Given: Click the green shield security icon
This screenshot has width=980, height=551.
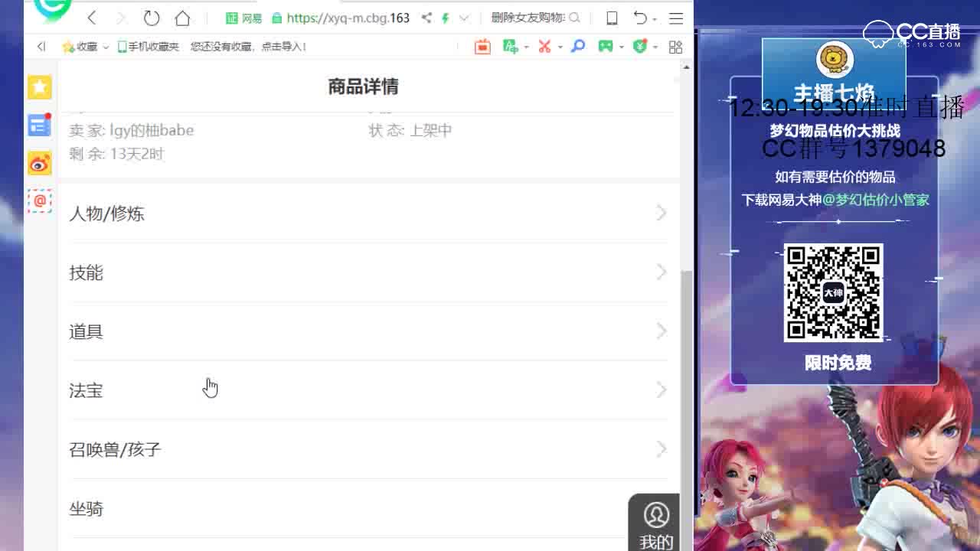Looking at the screenshot, I should coord(640,47).
